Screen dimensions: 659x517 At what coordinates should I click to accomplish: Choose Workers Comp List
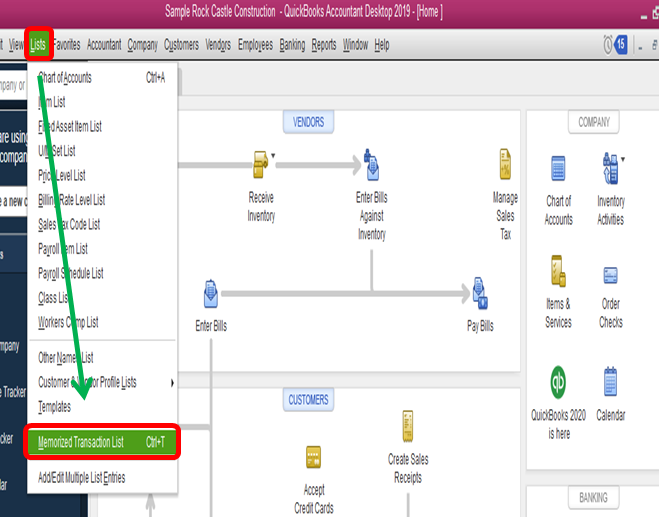(x=102, y=322)
